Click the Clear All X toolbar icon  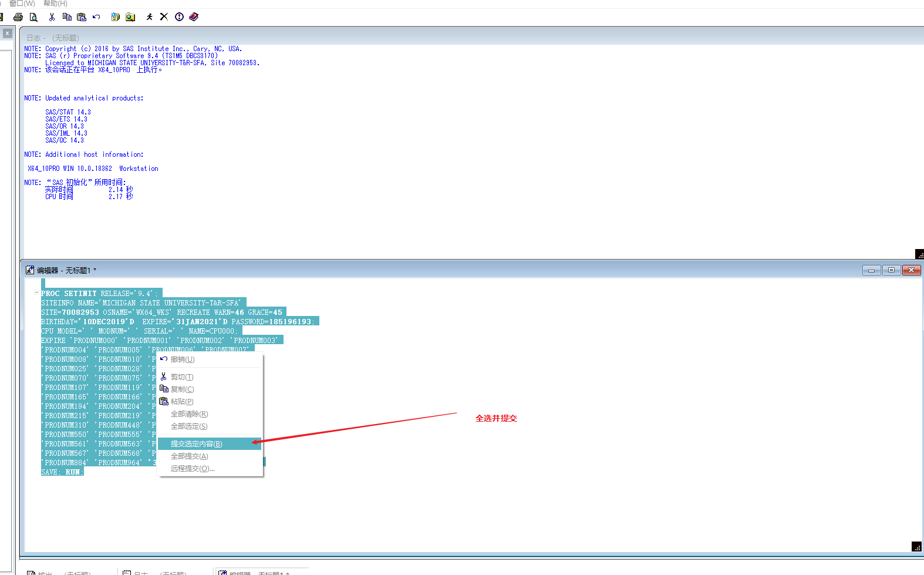tap(164, 17)
